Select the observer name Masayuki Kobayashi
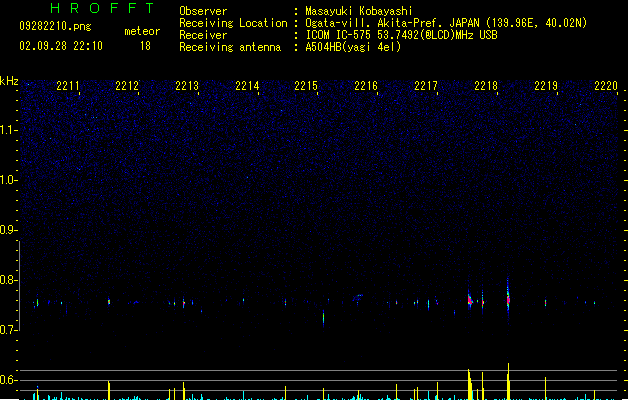The width and height of the screenshot is (629, 400). click(x=359, y=11)
